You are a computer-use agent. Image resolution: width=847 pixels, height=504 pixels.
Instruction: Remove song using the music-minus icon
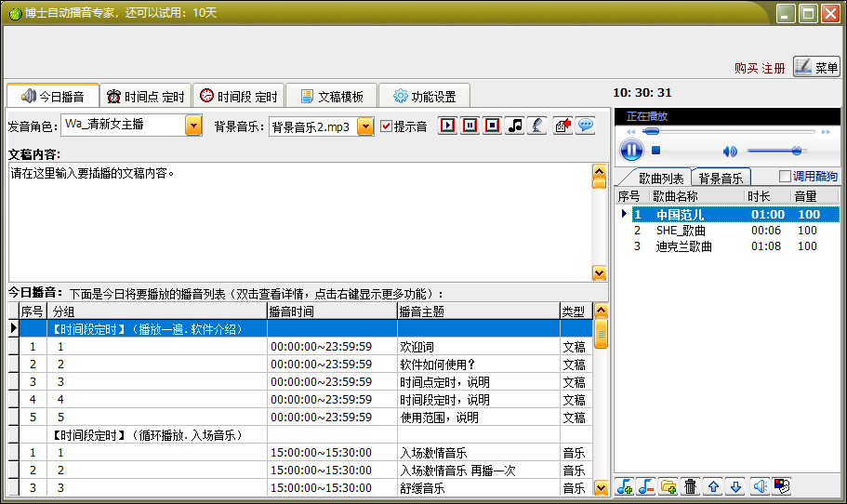(x=646, y=486)
